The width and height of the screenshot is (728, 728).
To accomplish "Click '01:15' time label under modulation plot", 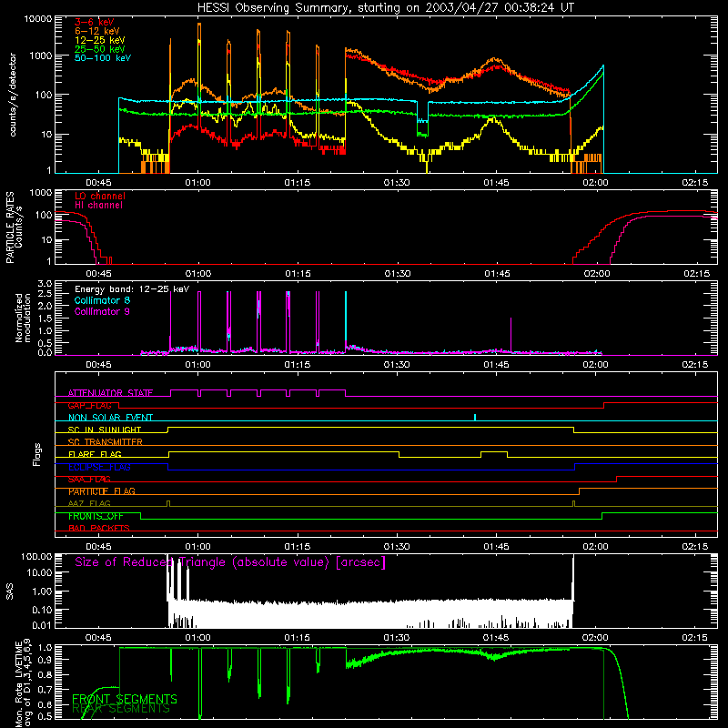I will pos(298,365).
